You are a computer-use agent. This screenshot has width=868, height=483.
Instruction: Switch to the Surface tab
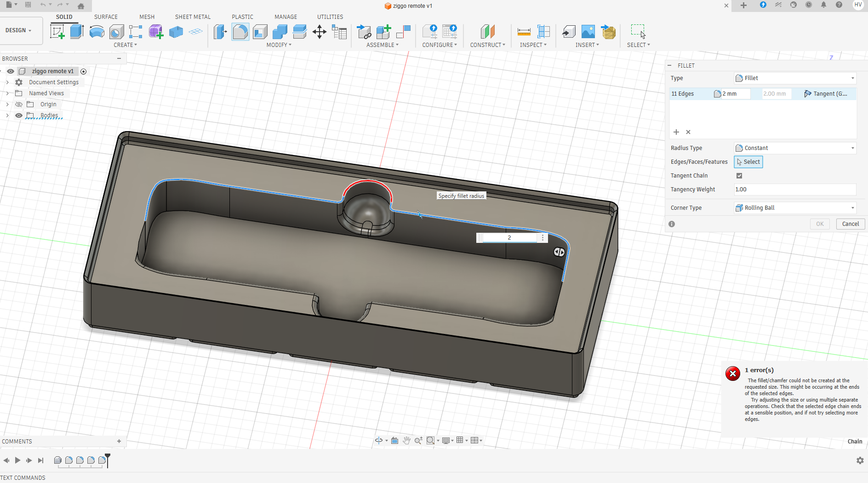click(x=106, y=17)
